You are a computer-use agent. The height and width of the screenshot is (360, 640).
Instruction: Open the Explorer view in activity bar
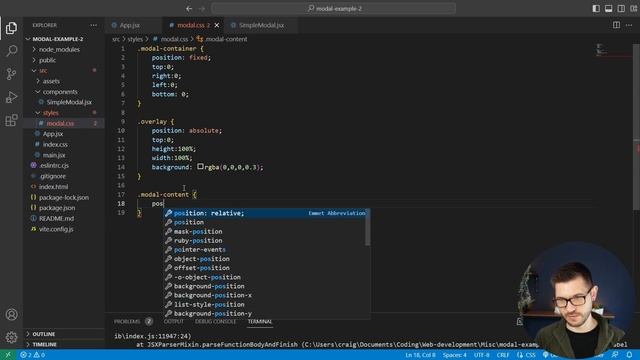(x=11, y=28)
